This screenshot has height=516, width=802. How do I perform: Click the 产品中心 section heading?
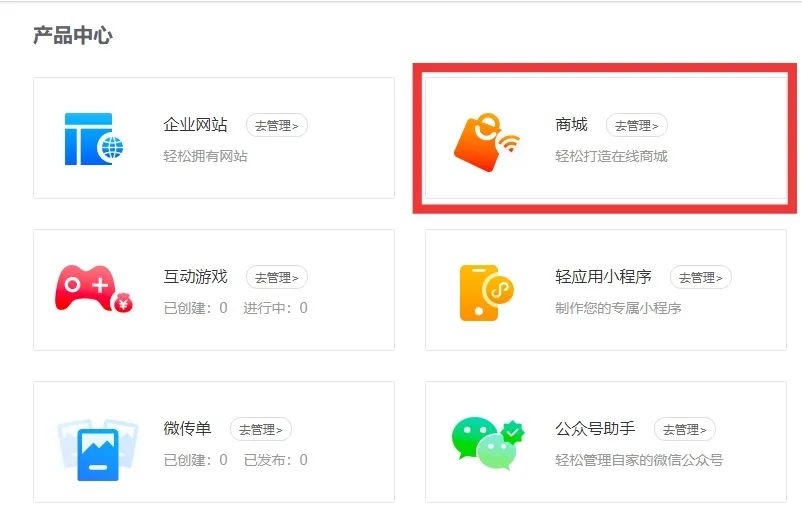(x=73, y=36)
